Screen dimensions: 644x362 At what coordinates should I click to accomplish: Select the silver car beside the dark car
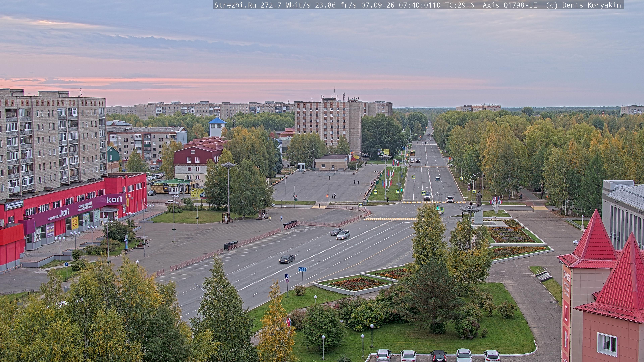click(343, 235)
